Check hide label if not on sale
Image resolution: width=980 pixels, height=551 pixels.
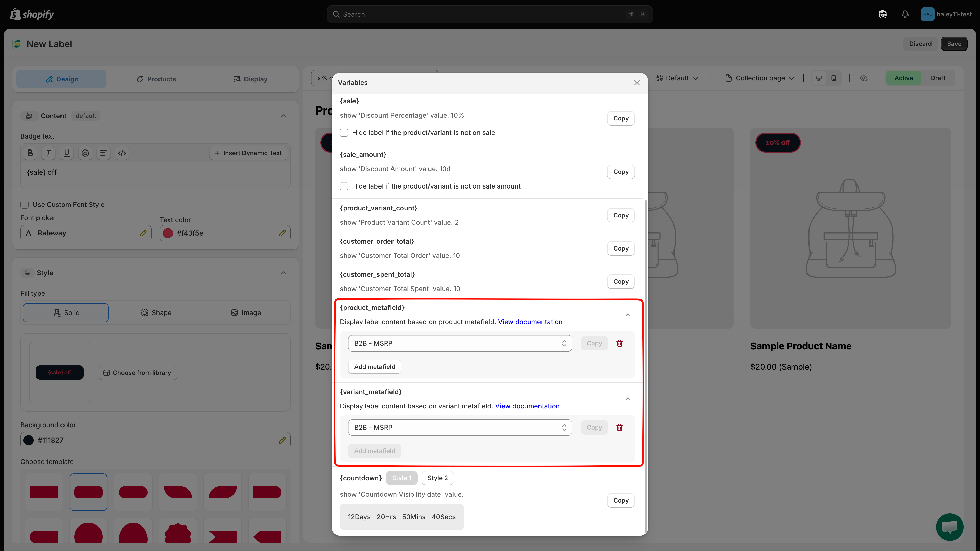(344, 133)
